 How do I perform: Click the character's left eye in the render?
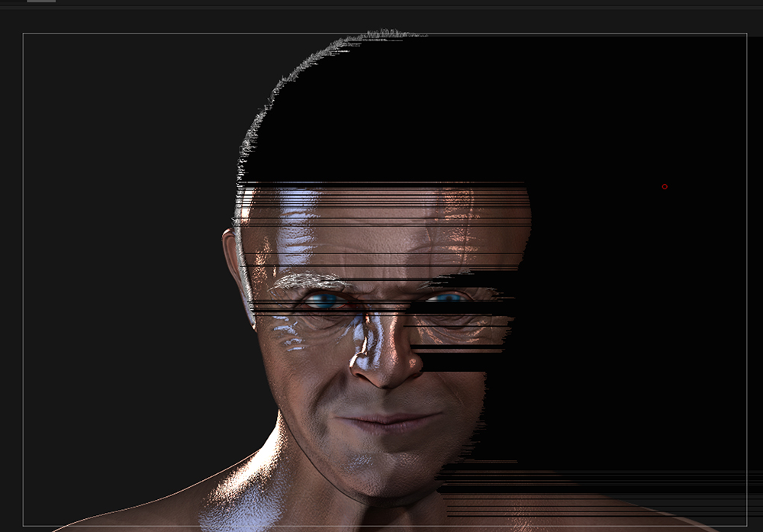[450, 296]
